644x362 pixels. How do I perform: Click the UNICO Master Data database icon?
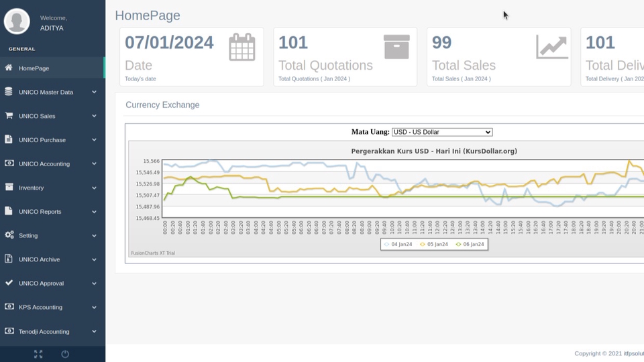pyautogui.click(x=9, y=92)
